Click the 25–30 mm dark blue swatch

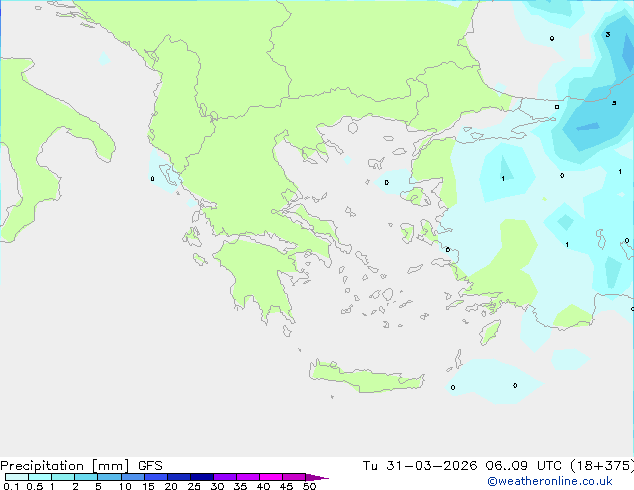pos(202,477)
